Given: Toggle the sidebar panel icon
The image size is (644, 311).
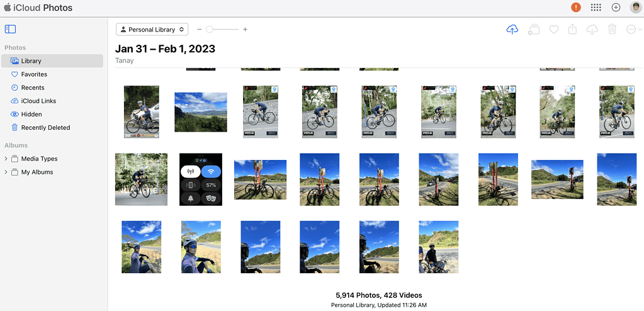Looking at the screenshot, I should pyautogui.click(x=10, y=29).
